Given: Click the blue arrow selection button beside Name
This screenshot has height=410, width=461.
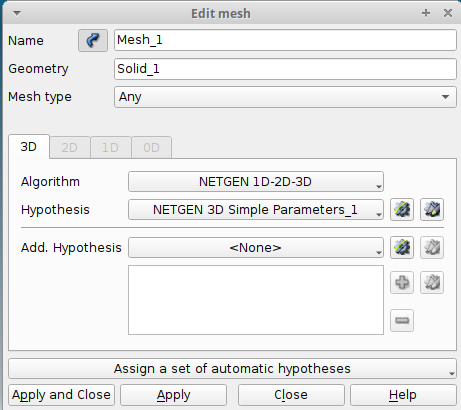Looking at the screenshot, I should [93, 40].
